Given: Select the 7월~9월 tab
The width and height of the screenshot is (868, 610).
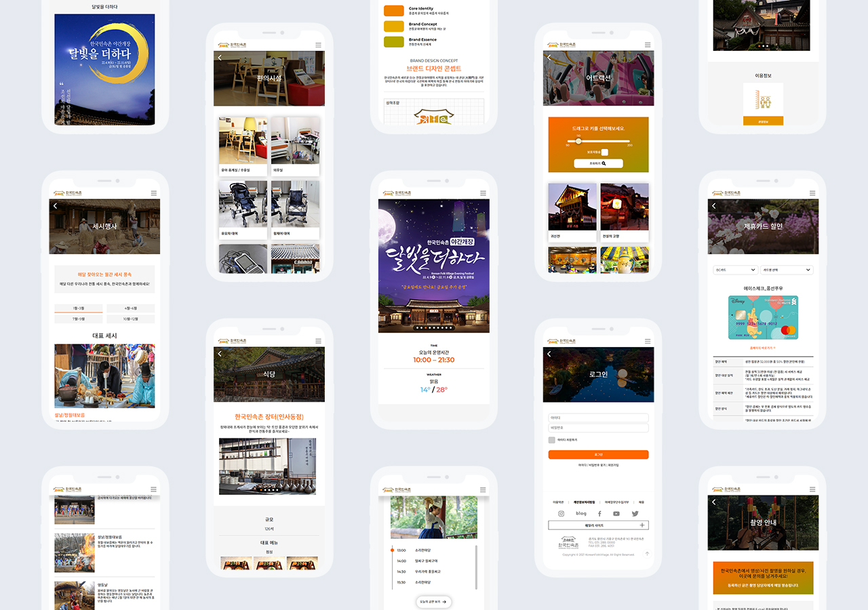Looking at the screenshot, I should (x=79, y=319).
